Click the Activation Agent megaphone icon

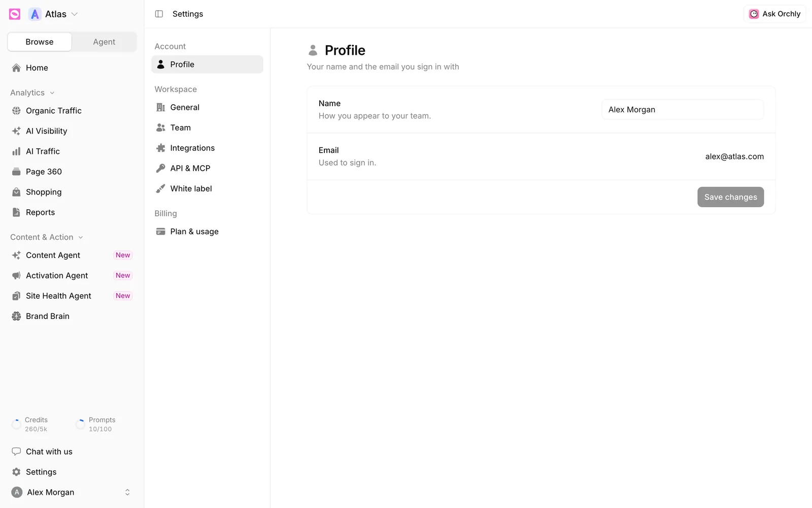[x=16, y=275]
